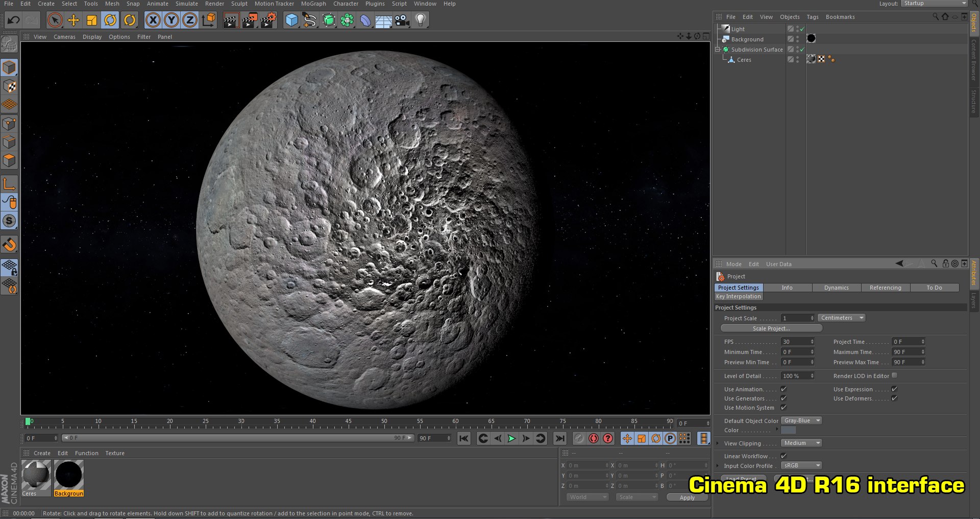This screenshot has width=980, height=519.
Task: Toggle Linear Workflow checkbox
Action: click(x=783, y=456)
